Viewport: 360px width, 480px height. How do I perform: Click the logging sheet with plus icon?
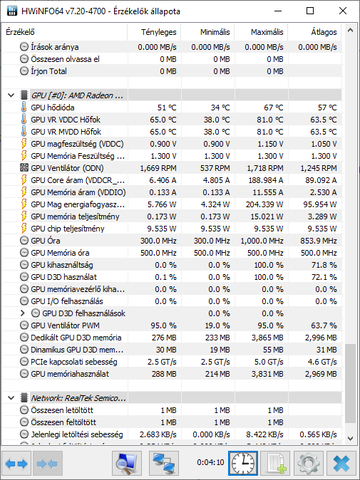pyautogui.click(x=275, y=463)
